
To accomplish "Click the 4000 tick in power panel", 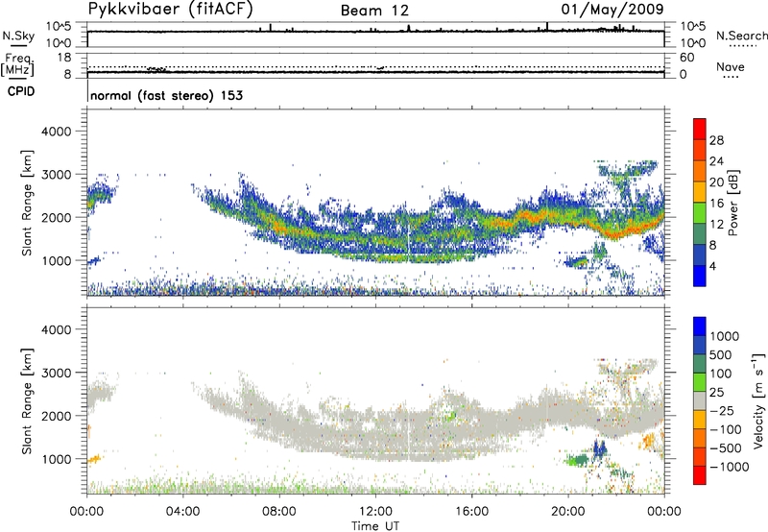I will (56, 132).
